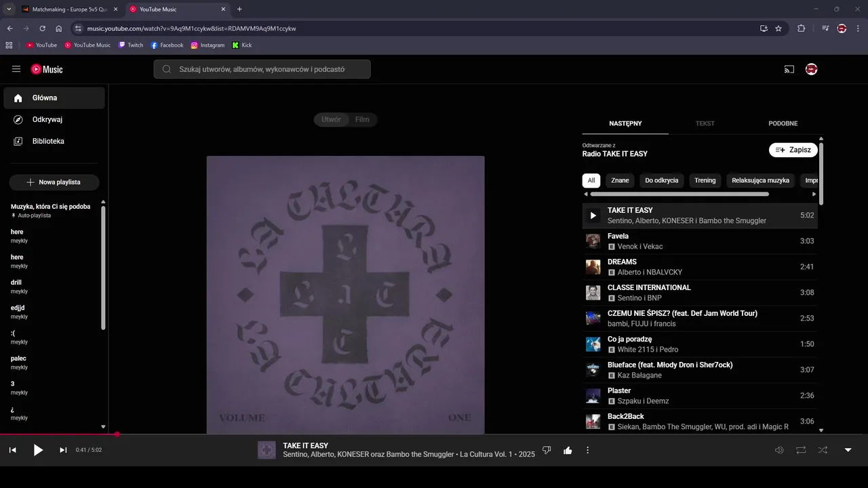
Task: Open the Kick bookmark
Action: click(241, 45)
